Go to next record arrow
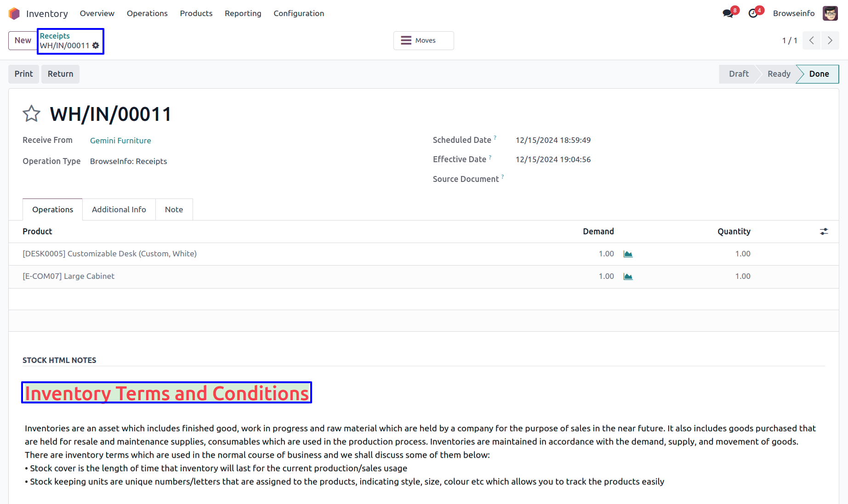This screenshot has height=504, width=848. click(x=830, y=40)
